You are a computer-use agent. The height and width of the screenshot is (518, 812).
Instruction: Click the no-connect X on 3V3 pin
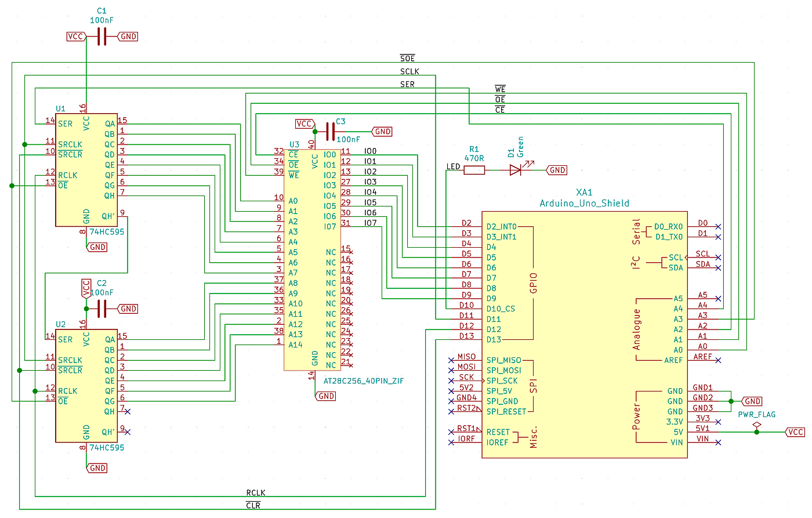718,422
